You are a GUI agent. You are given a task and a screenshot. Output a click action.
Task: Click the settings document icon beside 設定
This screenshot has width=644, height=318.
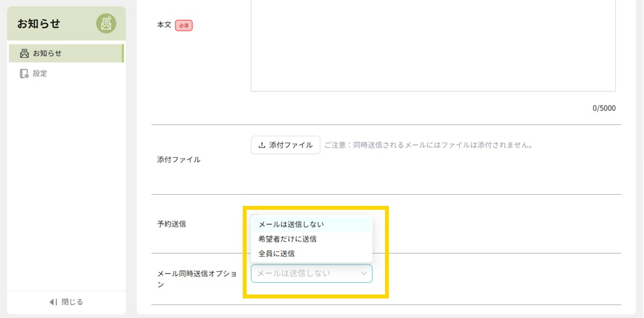click(25, 74)
